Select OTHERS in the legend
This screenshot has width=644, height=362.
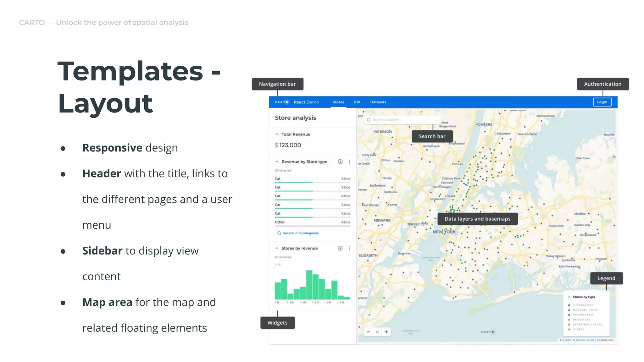pos(578,329)
